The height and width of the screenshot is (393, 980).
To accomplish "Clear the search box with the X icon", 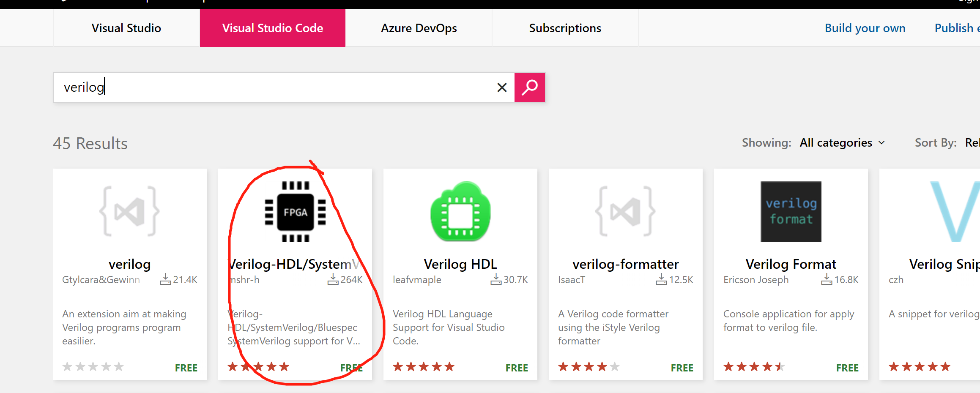I will point(501,87).
